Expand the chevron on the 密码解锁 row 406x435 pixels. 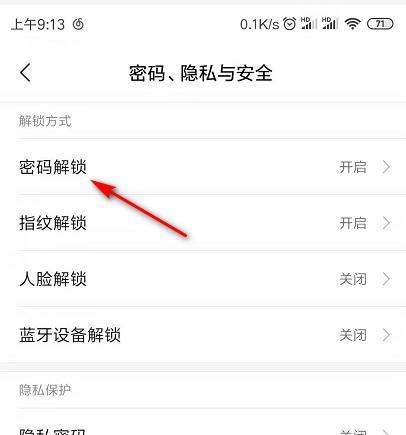[x=386, y=167]
